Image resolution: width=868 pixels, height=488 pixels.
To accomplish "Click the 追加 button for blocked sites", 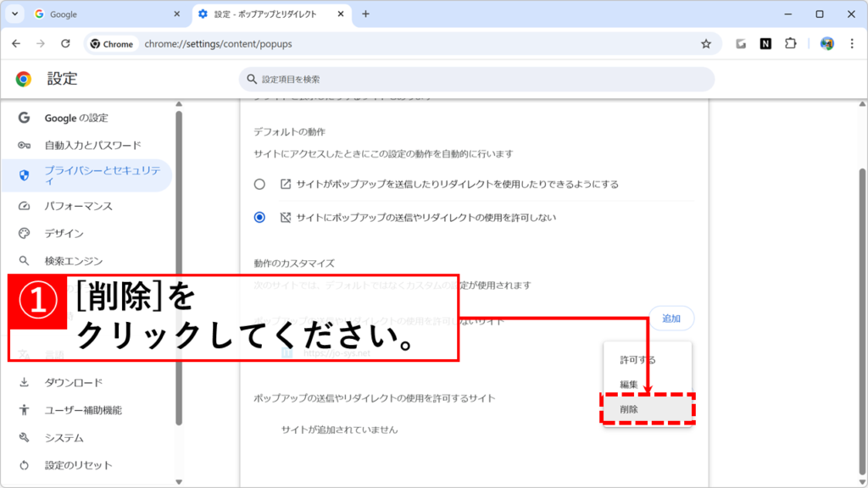I will click(x=671, y=319).
